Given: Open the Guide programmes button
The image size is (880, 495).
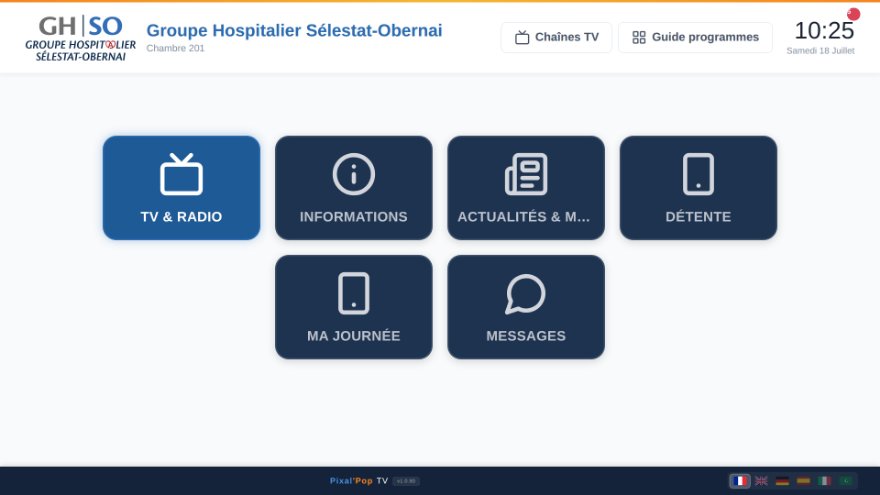Looking at the screenshot, I should click(695, 38).
